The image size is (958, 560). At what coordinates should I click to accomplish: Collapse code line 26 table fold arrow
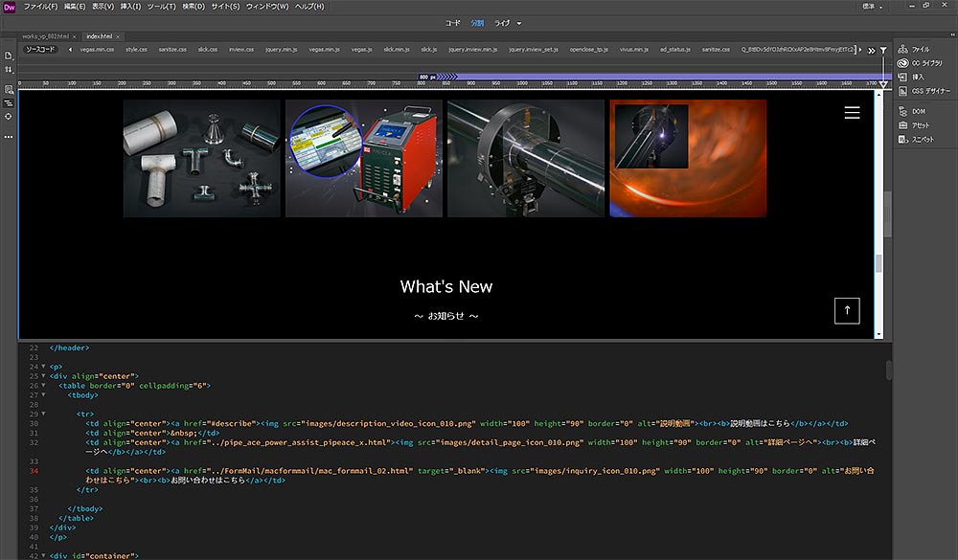pyautogui.click(x=43, y=386)
